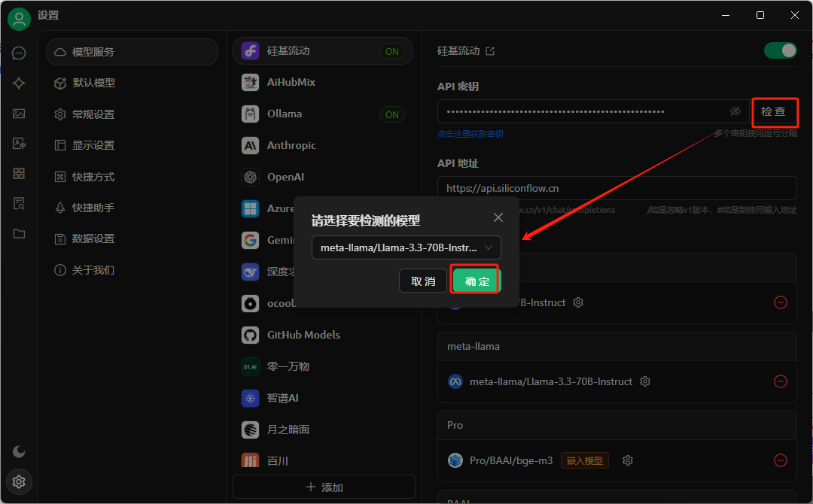Switch theme with the moon icon

click(x=19, y=451)
